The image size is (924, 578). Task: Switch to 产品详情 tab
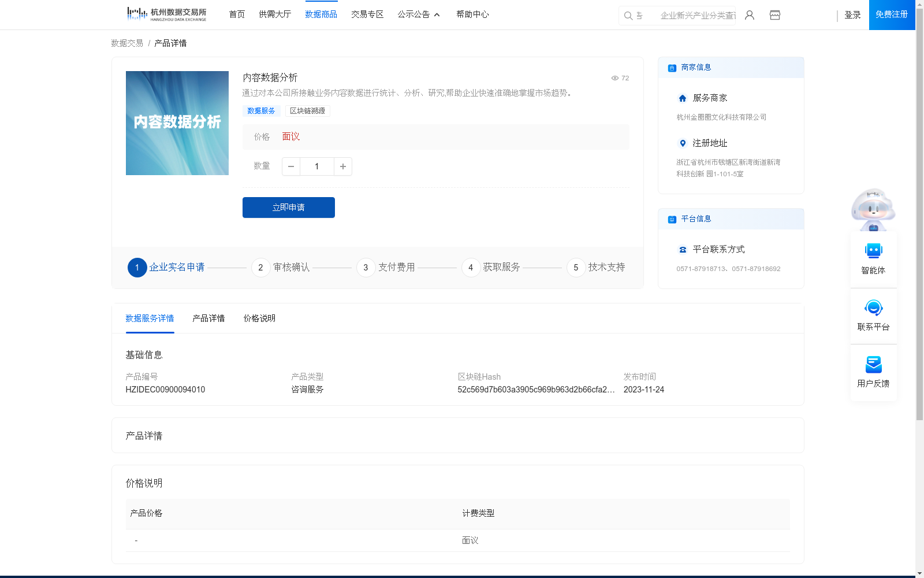pyautogui.click(x=208, y=318)
